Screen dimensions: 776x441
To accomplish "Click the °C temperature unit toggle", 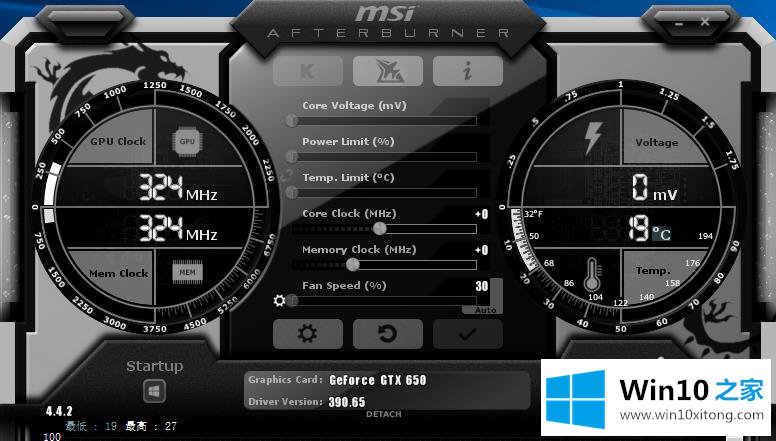I will pos(661,234).
